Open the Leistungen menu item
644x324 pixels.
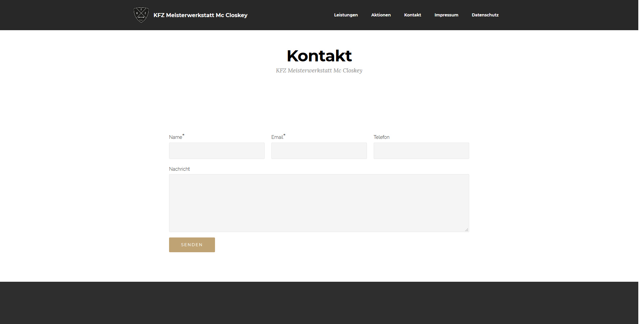click(x=346, y=15)
